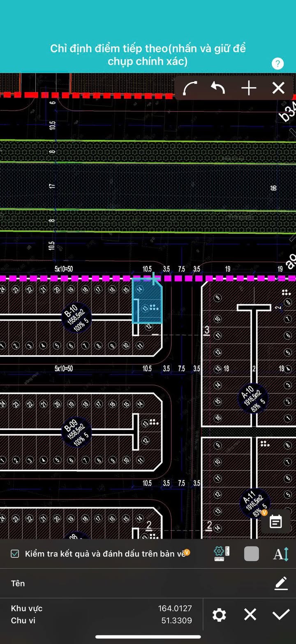Cancel the measurement with bottom X
The image size is (296, 644).
pos(250,615)
